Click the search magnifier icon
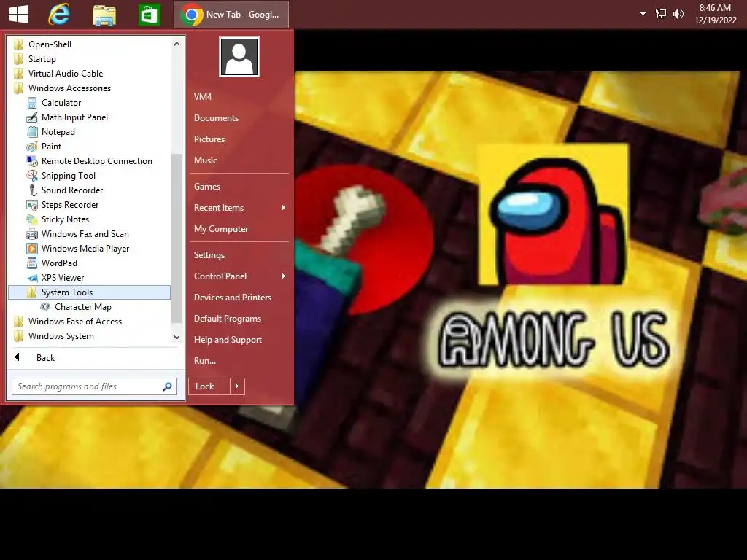747x560 pixels. [x=167, y=386]
